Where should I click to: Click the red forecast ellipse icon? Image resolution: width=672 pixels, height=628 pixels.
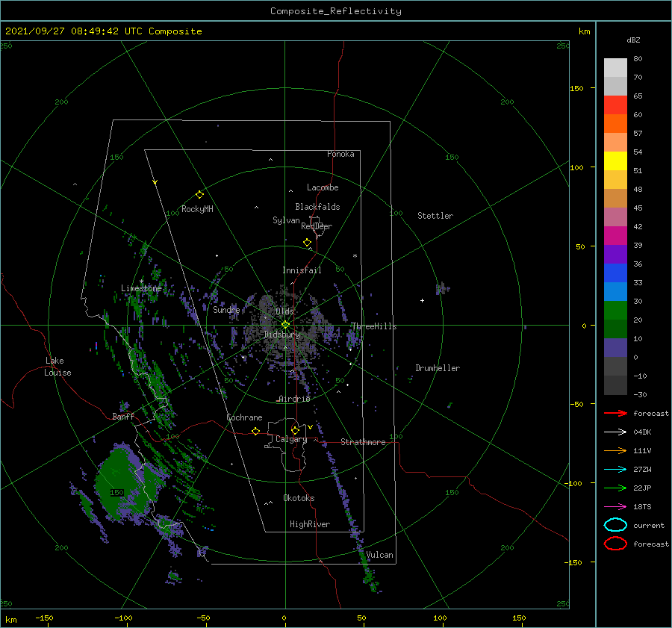tap(615, 544)
